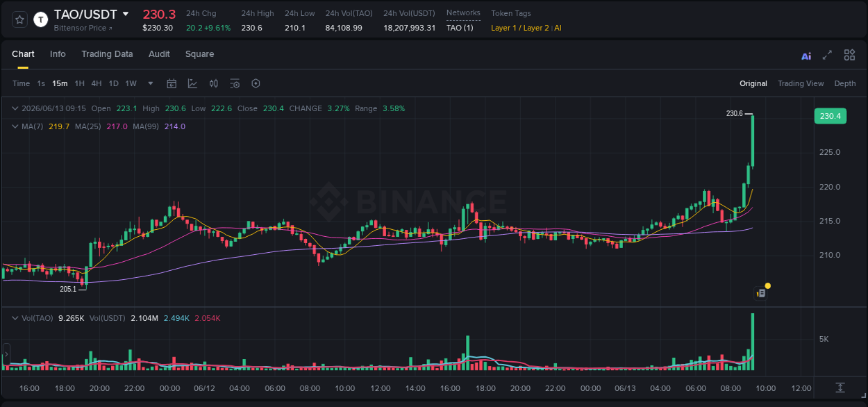The width and height of the screenshot is (868, 407).
Task: Collapse the Vol(TAO) indicator chevron
Action: (15, 318)
